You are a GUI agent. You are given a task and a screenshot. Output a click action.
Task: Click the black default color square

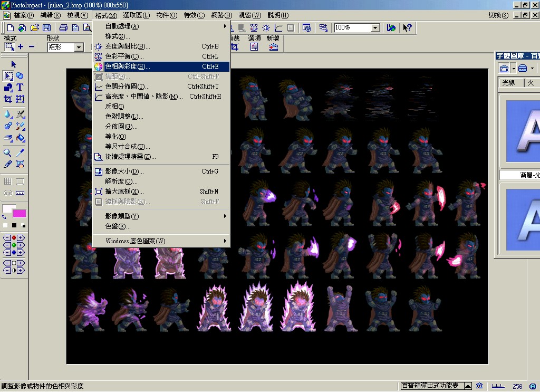coord(14,225)
